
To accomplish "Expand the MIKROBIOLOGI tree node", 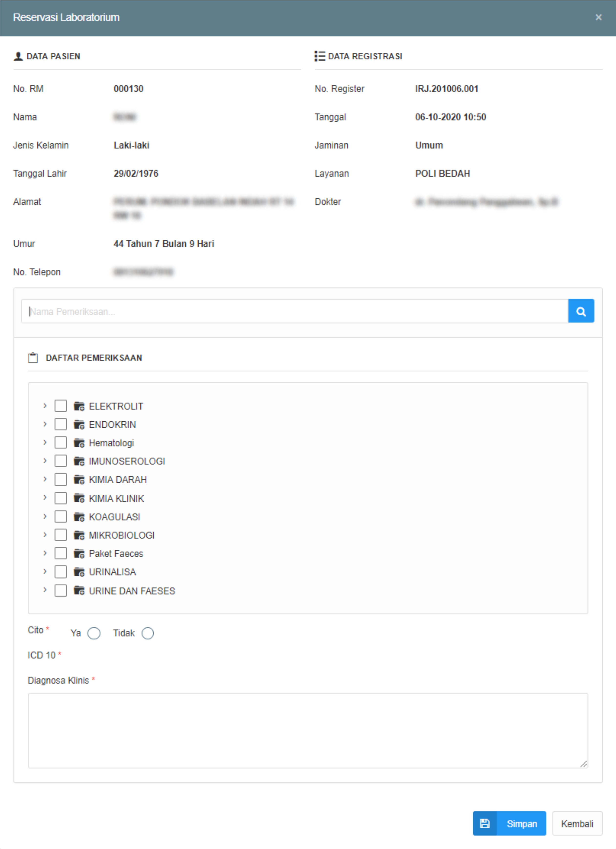I will tap(45, 535).
